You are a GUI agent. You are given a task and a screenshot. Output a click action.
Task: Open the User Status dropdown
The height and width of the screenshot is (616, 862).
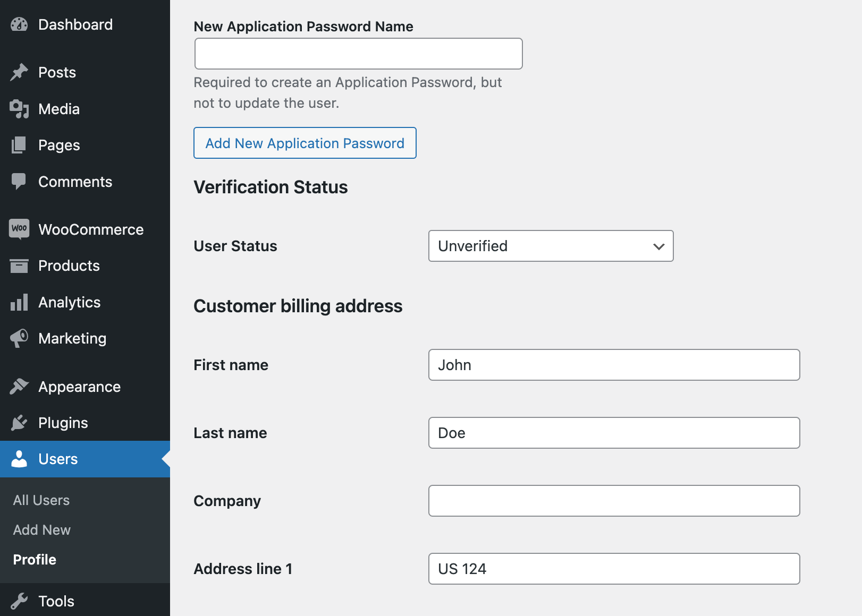550,246
